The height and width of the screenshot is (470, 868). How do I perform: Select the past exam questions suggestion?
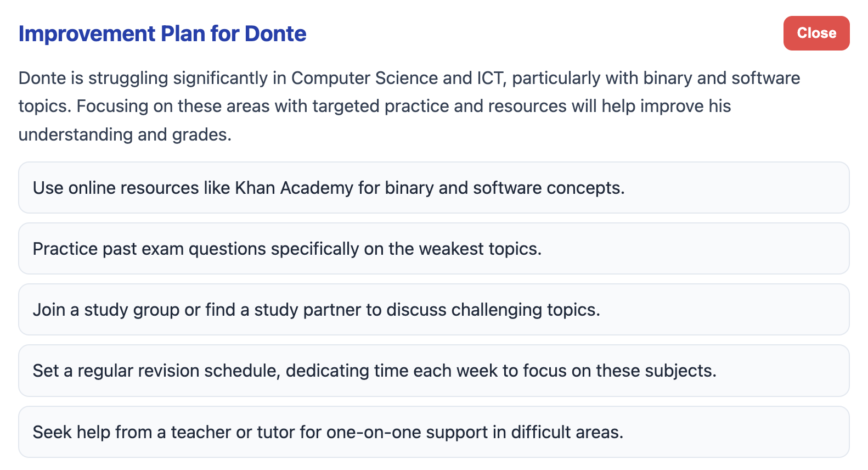click(x=433, y=249)
